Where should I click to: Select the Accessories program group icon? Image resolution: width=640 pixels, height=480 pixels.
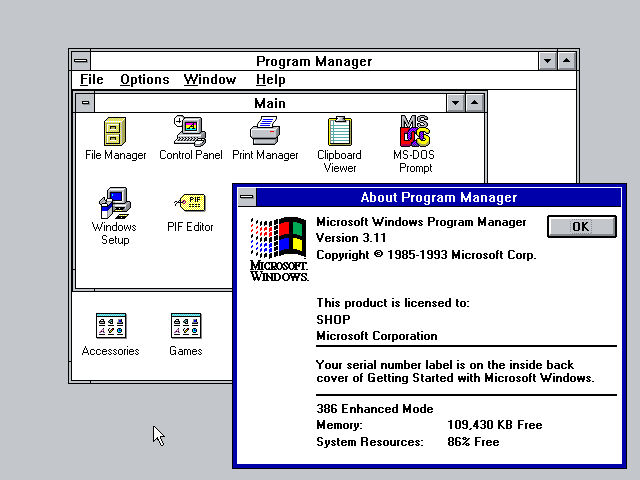(x=111, y=326)
